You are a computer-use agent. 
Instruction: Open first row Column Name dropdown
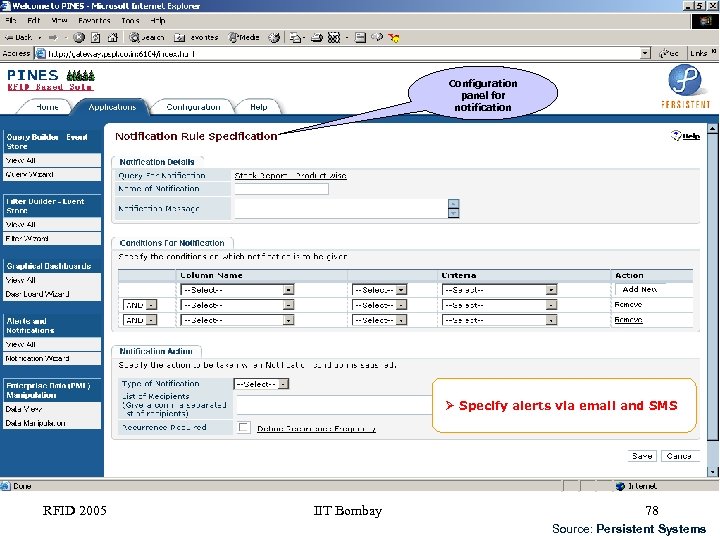(237, 290)
